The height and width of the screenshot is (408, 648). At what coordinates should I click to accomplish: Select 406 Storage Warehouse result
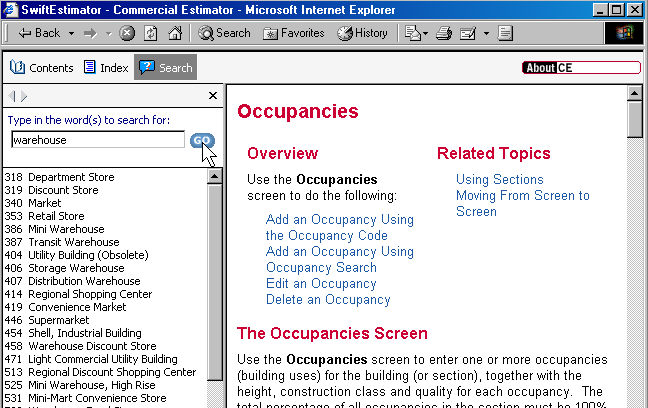[64, 268]
